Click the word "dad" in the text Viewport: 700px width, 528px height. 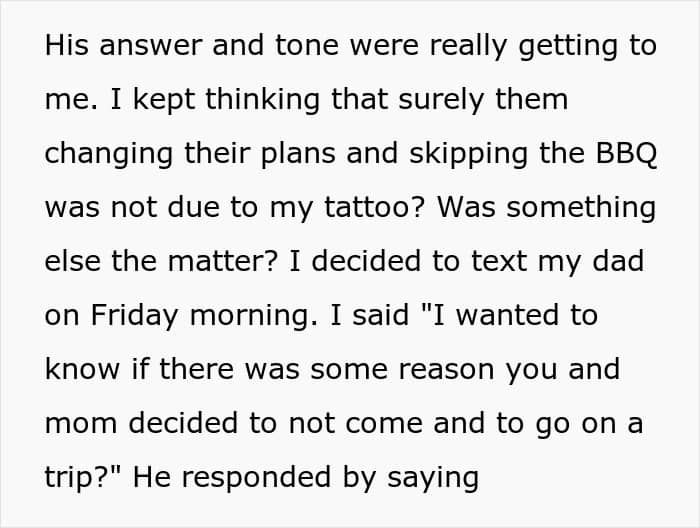click(618, 261)
